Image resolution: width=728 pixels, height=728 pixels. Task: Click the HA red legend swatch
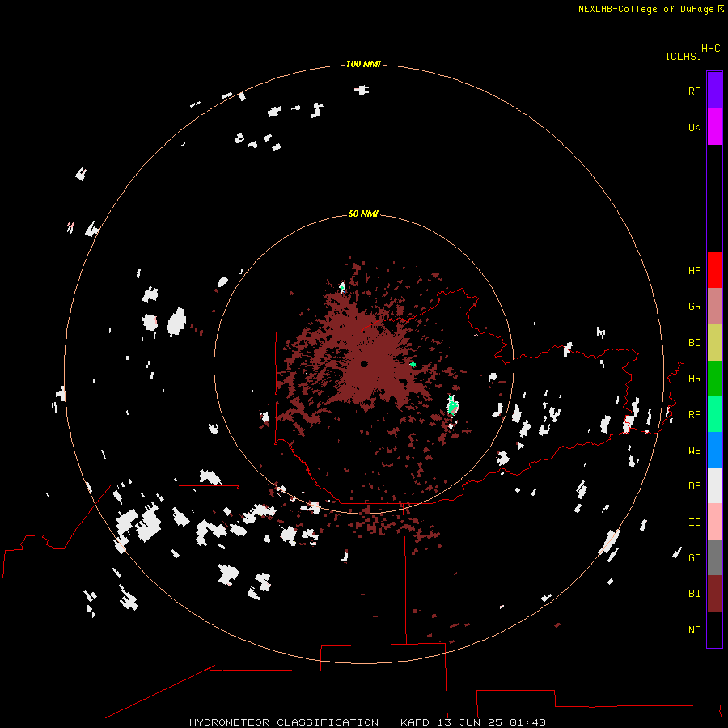pyautogui.click(x=714, y=270)
